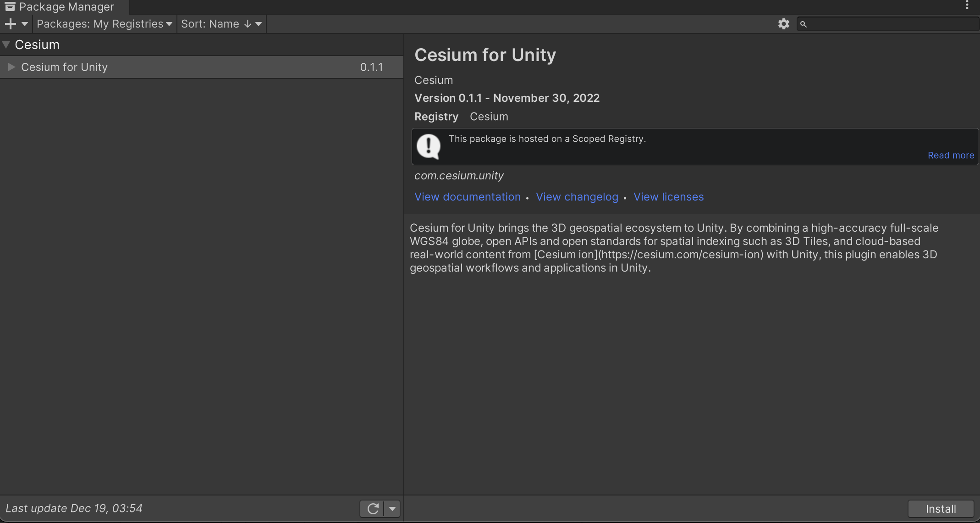980x523 pixels.
Task: Click Read more about Scoped Registry
Action: [950, 155]
